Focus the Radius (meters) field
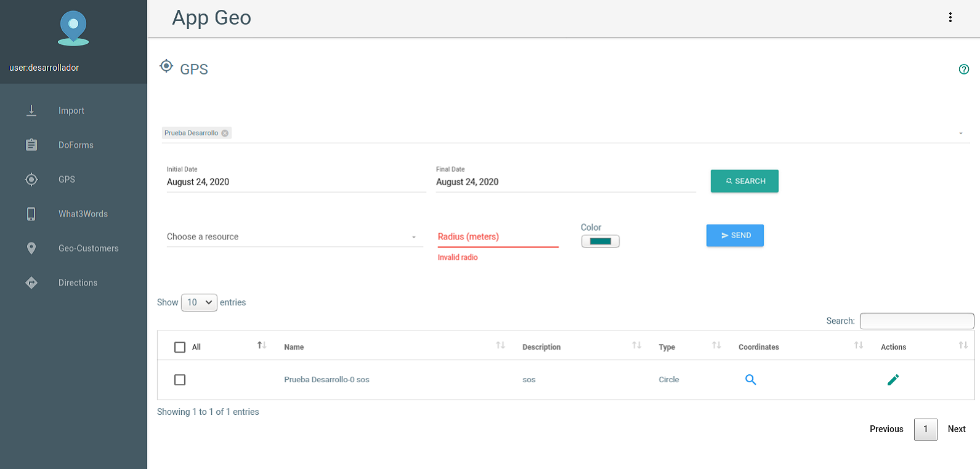Viewport: 980px width, 469px height. pos(498,237)
